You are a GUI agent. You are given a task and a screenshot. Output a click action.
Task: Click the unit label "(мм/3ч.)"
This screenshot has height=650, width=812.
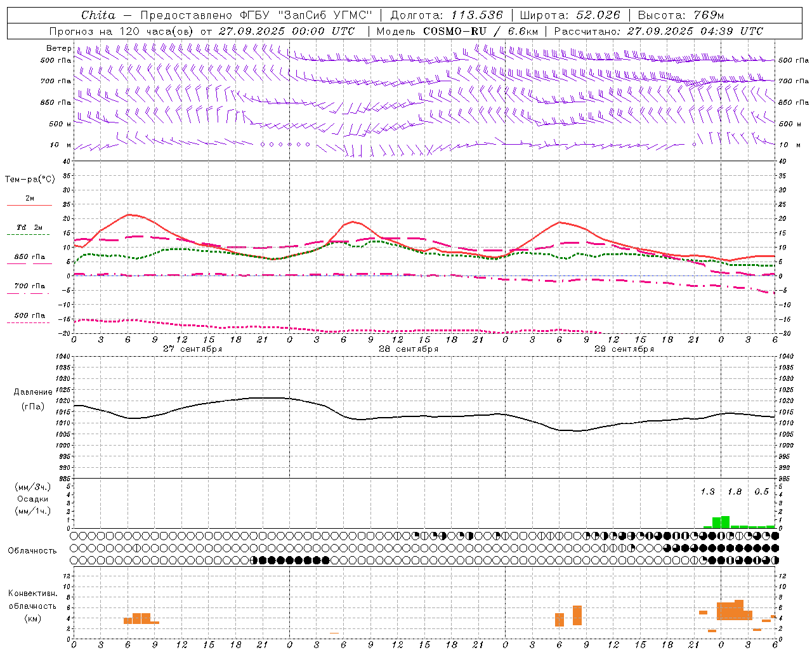pos(32,487)
